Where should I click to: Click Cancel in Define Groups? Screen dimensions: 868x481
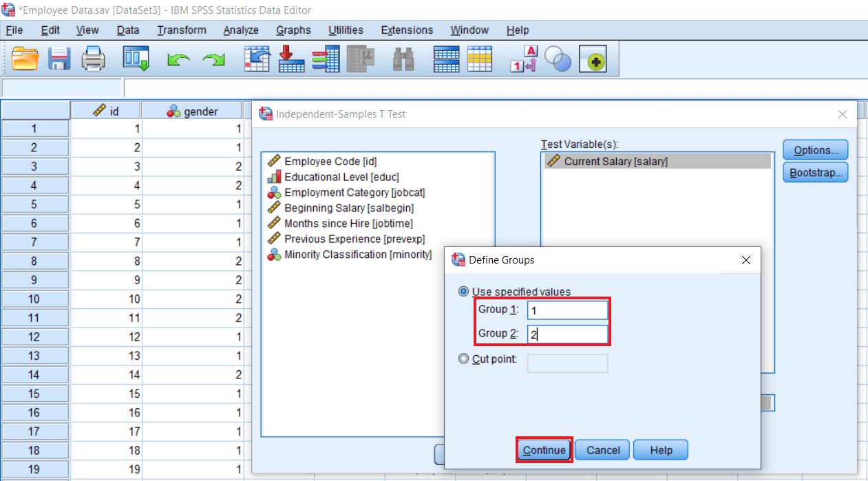click(x=603, y=450)
